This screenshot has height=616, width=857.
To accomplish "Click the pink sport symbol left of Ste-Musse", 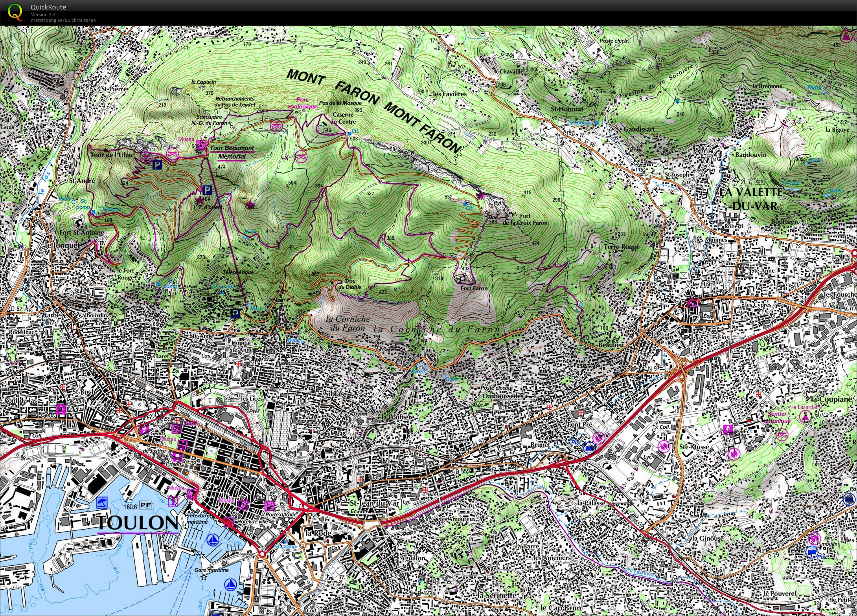I will click(x=664, y=446).
